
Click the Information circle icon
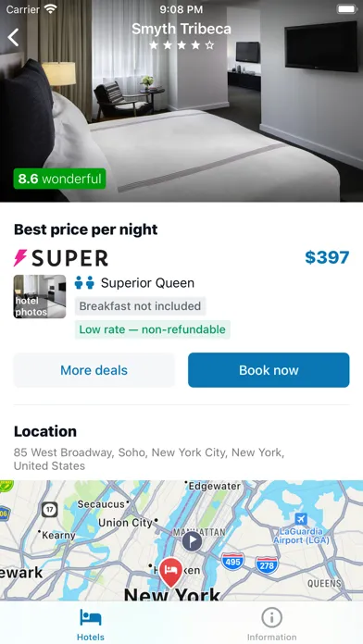click(271, 617)
